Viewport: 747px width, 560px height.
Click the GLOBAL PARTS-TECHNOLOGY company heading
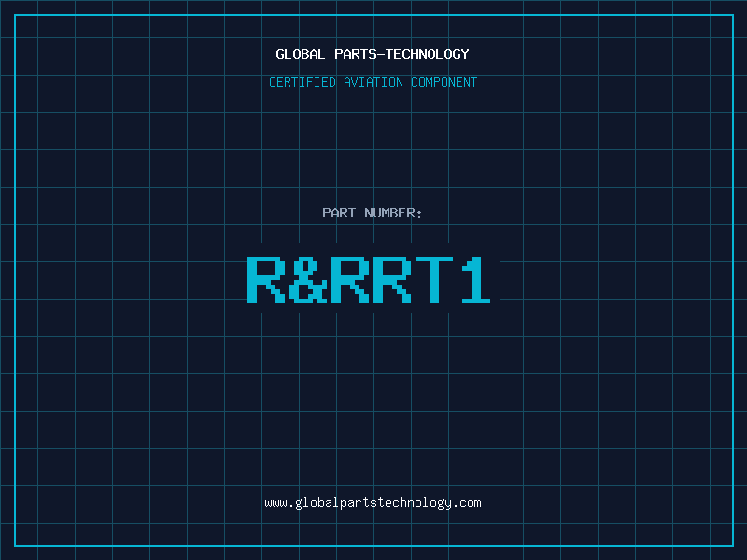coord(373,54)
